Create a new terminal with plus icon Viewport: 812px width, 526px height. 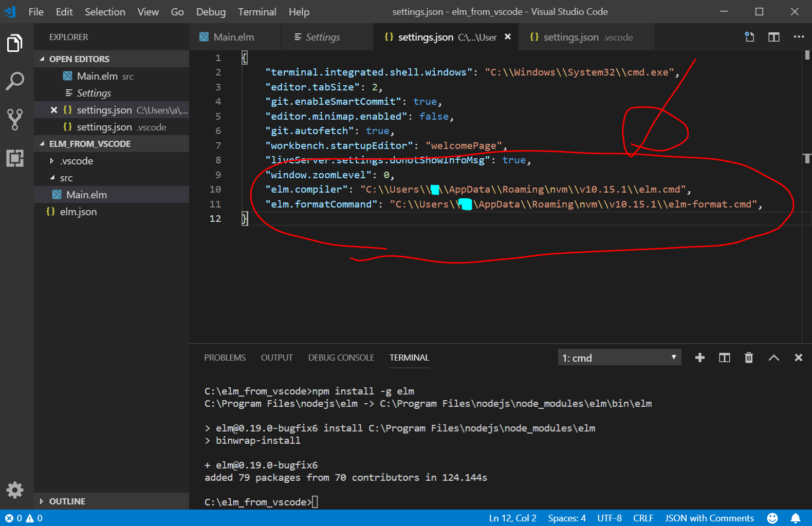(699, 358)
